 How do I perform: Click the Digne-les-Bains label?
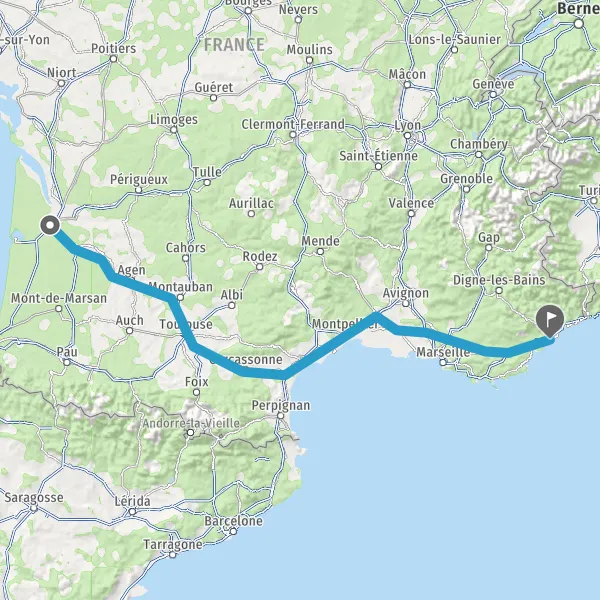(x=499, y=280)
